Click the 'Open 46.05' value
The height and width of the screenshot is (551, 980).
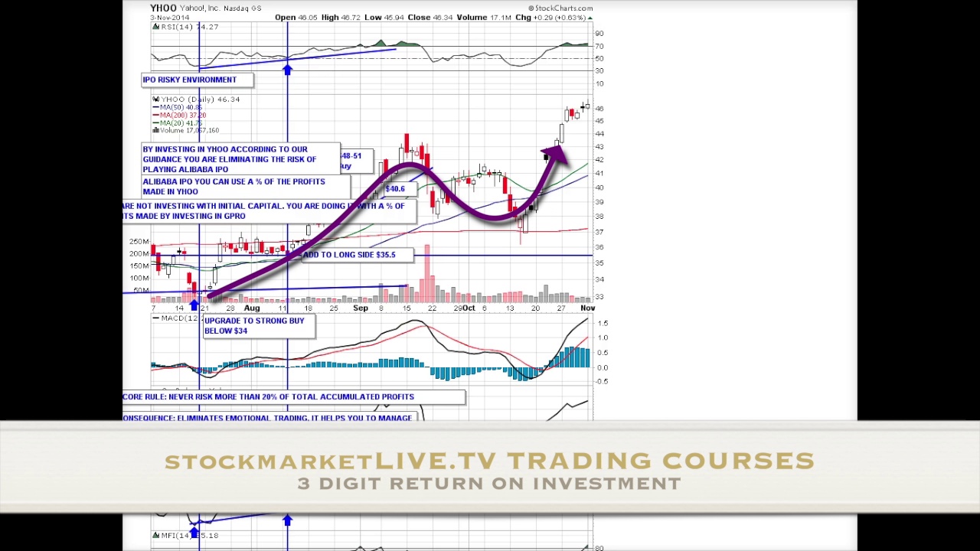coord(296,18)
